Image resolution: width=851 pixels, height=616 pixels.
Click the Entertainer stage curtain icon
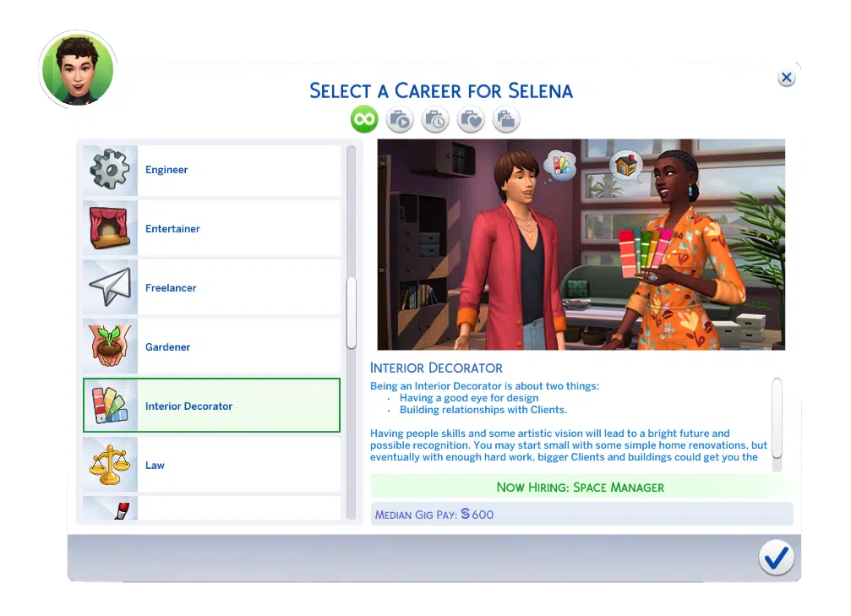110,229
